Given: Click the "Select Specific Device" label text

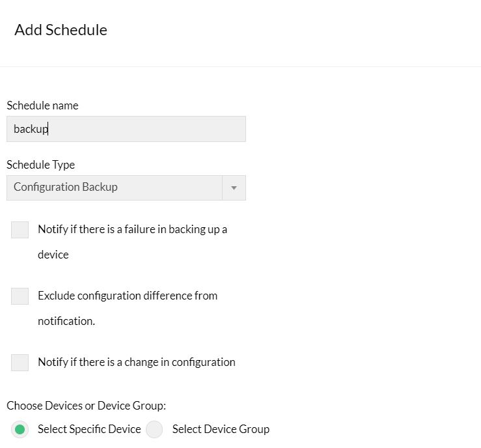Looking at the screenshot, I should click(89, 429).
